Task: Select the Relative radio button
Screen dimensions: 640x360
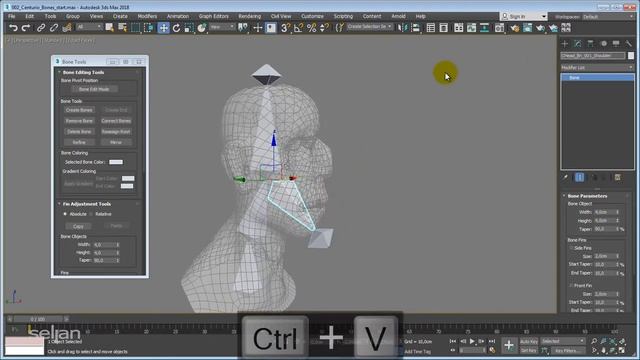Action: pyautogui.click(x=91, y=214)
